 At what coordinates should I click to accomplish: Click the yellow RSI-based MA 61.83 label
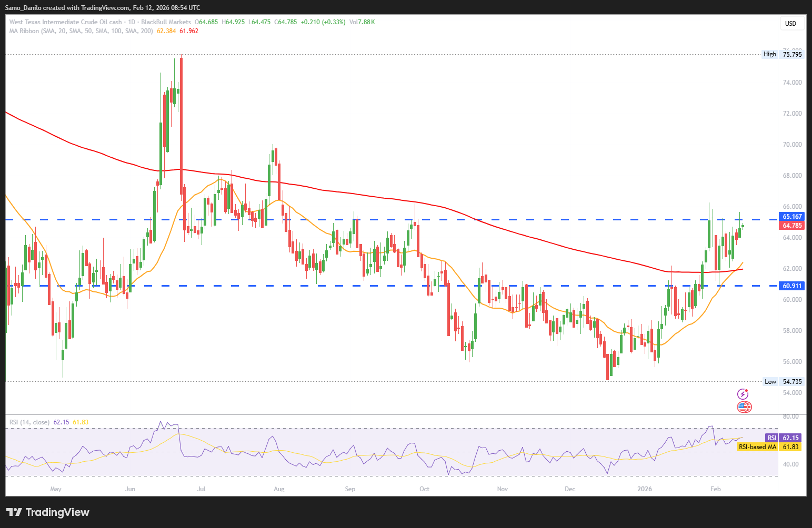(x=768, y=447)
